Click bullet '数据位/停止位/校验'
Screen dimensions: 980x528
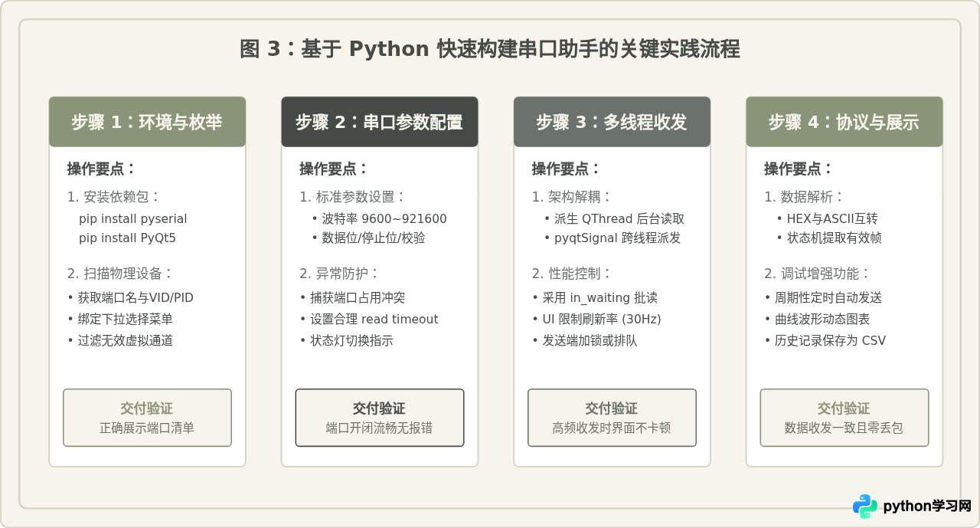[368, 238]
